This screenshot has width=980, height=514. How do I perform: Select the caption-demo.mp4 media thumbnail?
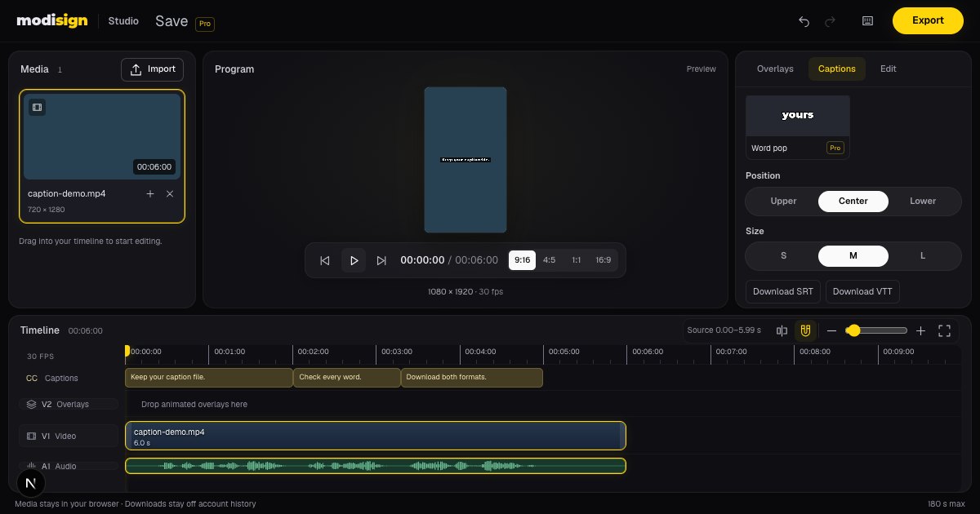102,136
